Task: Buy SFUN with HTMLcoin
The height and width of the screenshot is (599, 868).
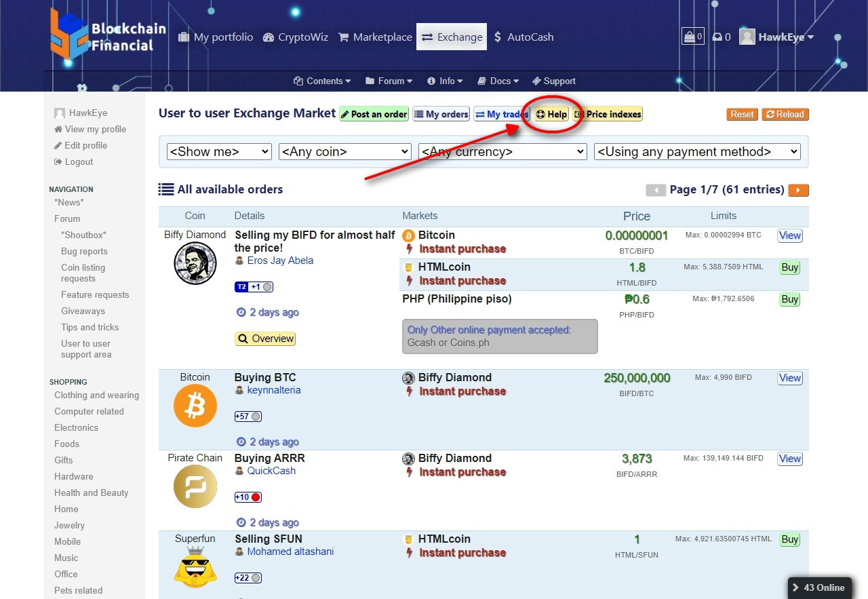Action: (x=790, y=539)
